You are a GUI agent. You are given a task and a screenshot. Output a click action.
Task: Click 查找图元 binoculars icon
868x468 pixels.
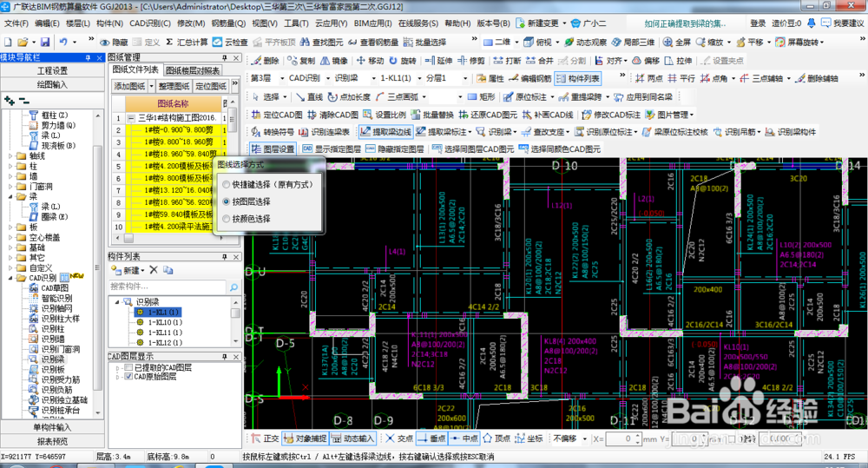(322, 42)
